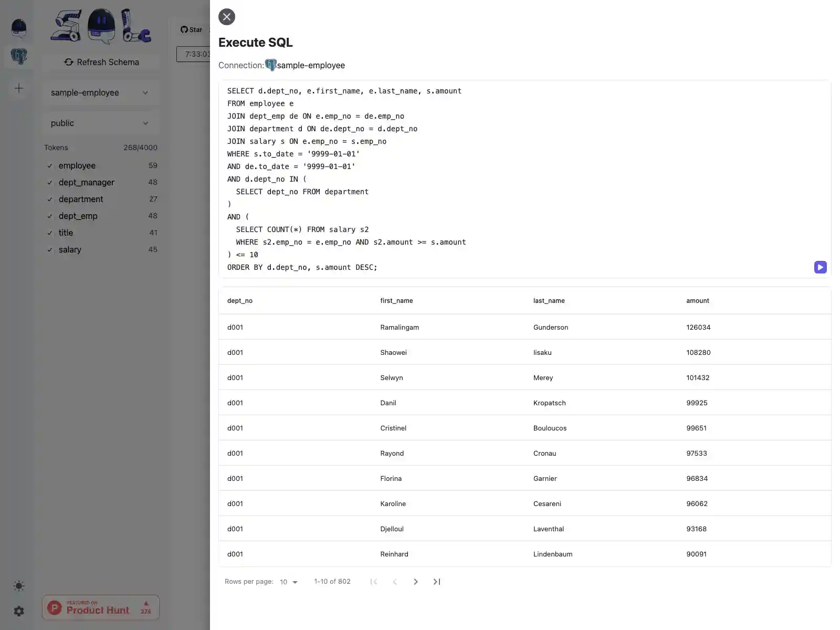Click the Refresh Schema button

pyautogui.click(x=101, y=62)
